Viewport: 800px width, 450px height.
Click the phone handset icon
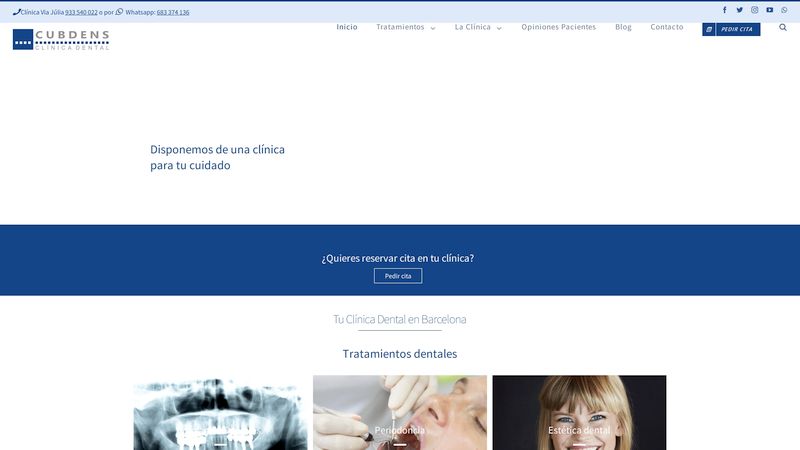[x=16, y=12]
